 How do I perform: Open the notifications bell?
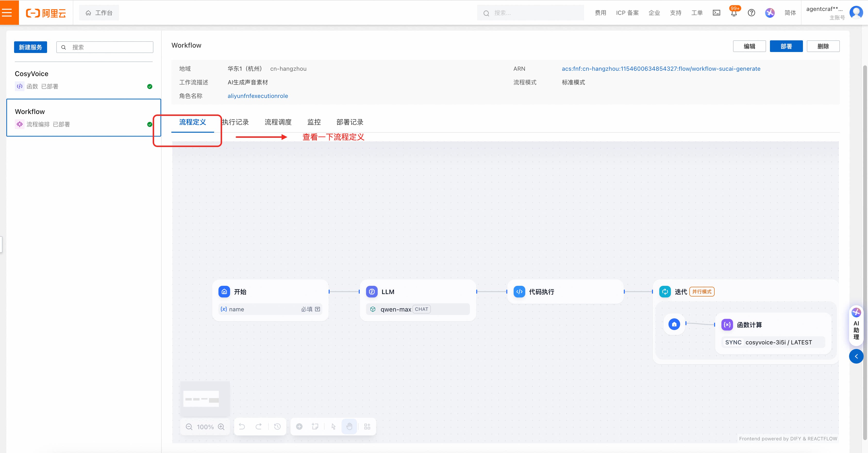(x=734, y=13)
